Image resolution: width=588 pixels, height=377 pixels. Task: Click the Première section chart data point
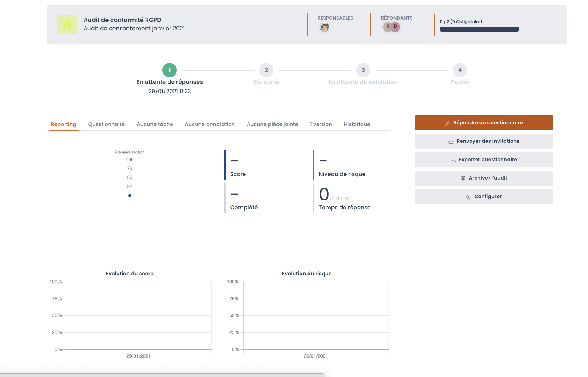point(129,196)
